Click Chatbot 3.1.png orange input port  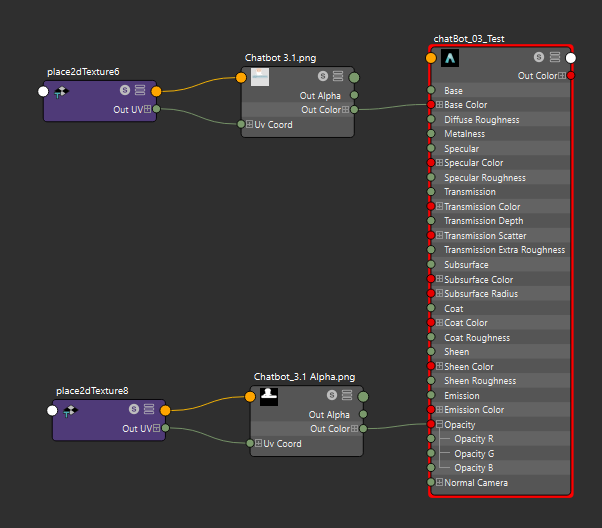[x=241, y=78]
